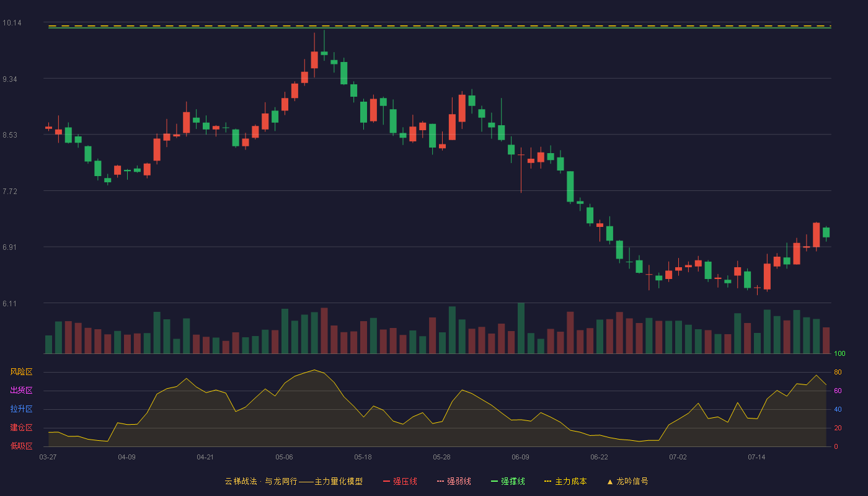Click the 04-09 date label
Screen dimensions: 868x496
126,457
